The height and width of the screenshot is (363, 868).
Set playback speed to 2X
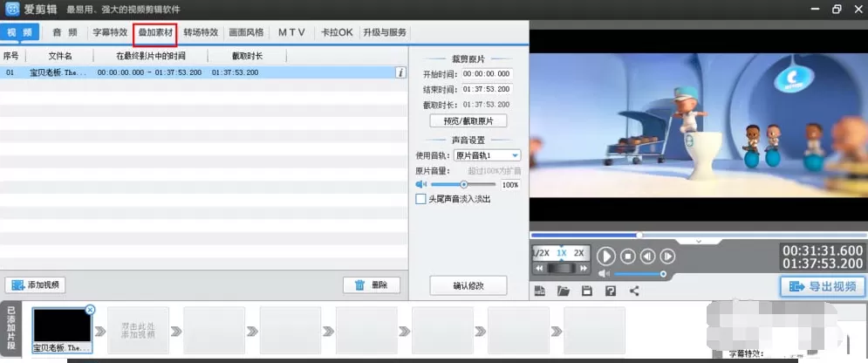(579, 253)
